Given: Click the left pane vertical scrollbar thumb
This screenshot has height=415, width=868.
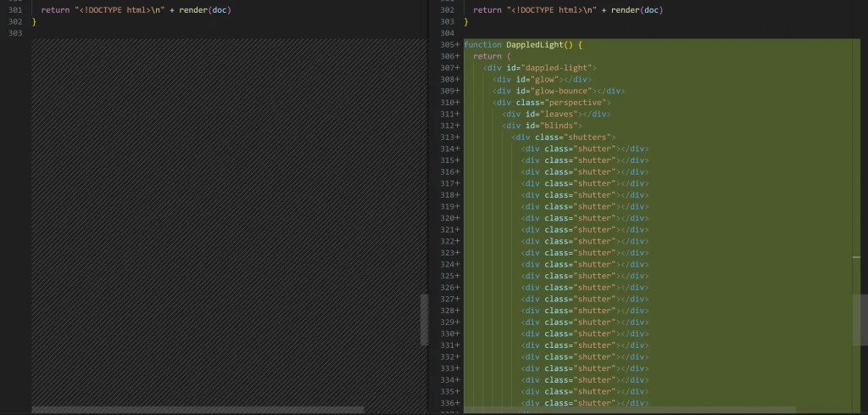Looking at the screenshot, I should (x=424, y=320).
